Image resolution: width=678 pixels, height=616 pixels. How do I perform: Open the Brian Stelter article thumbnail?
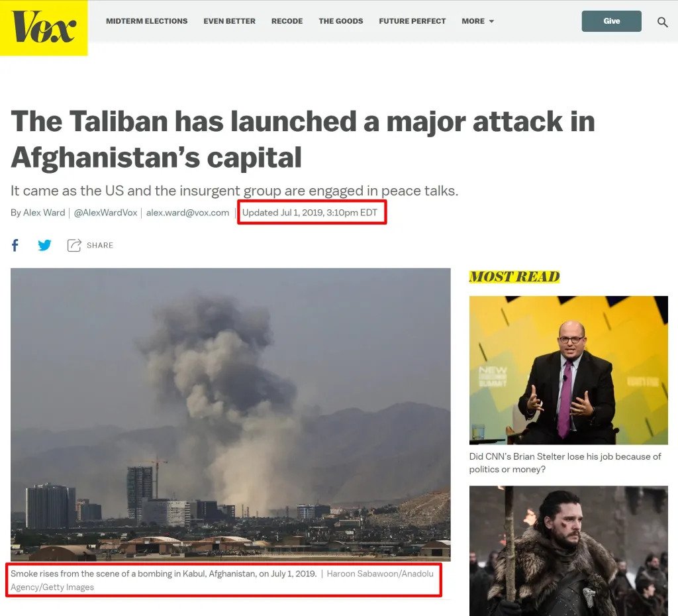(x=569, y=370)
